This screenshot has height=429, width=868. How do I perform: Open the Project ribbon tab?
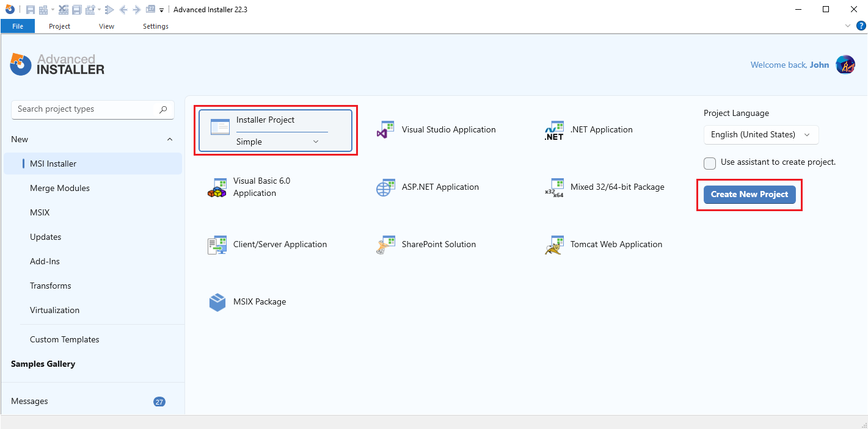60,26
